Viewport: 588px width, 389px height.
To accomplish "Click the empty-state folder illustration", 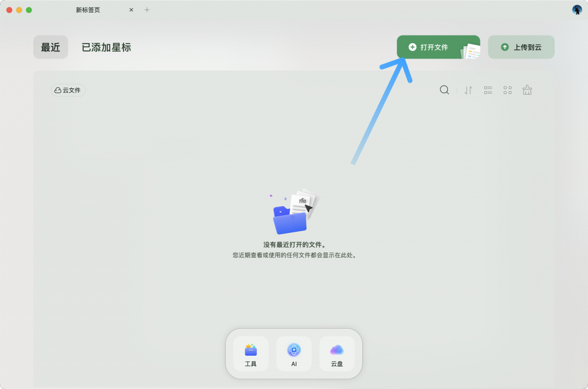I will coord(294,211).
